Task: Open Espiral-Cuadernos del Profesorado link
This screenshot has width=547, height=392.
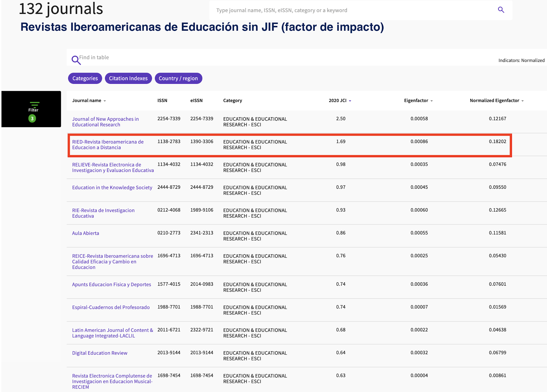Action: [x=111, y=307]
